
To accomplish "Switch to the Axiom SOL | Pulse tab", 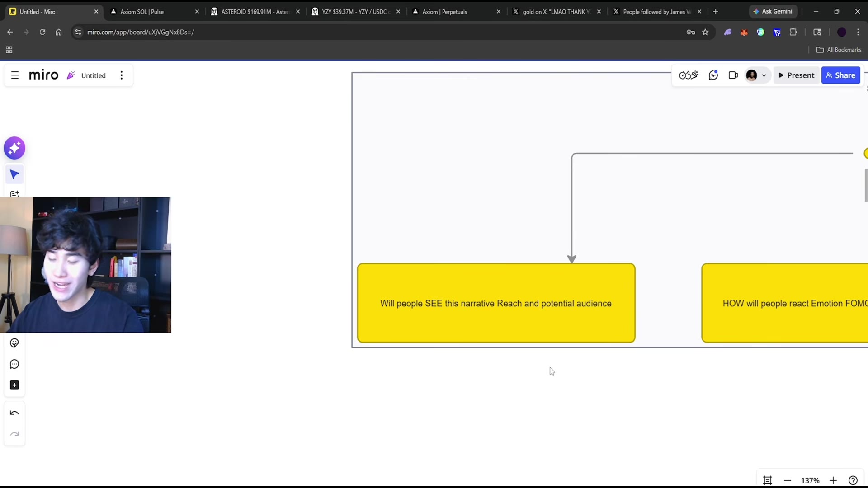I will click(154, 12).
